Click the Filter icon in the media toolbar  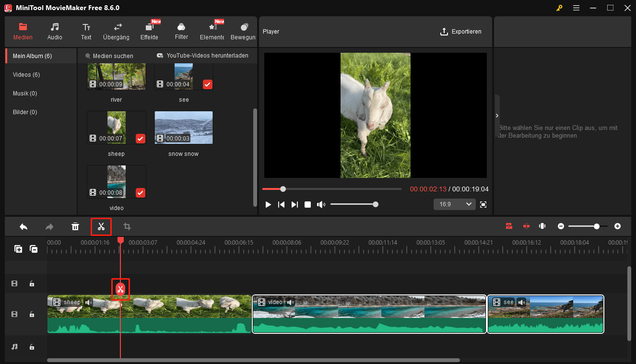tap(181, 30)
